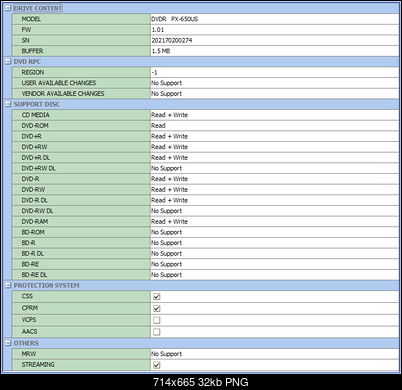Viewport: 402px width, 390px height.
Task: Select the DVD-RW DL row label
Action: (37, 211)
